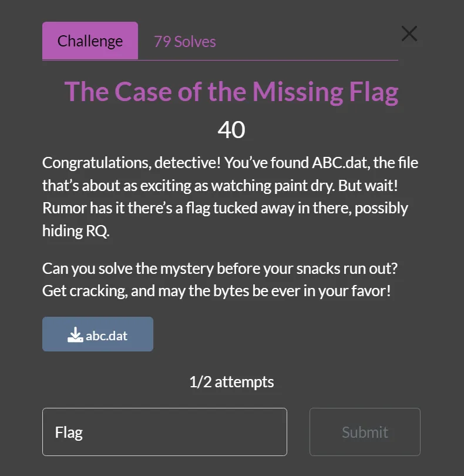Download the abc.dat file
This screenshot has height=476, width=464.
(x=97, y=334)
